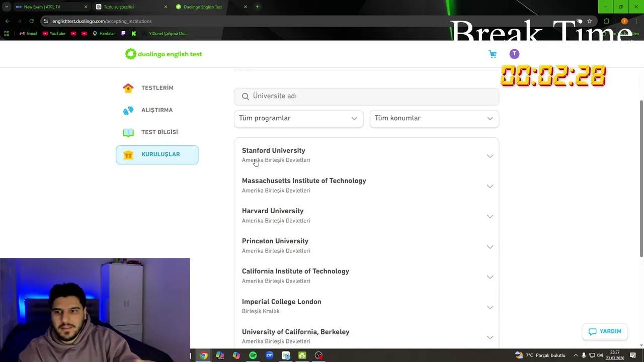Open the Twitch bookmark icon
The image size is (644, 362).
click(123, 34)
